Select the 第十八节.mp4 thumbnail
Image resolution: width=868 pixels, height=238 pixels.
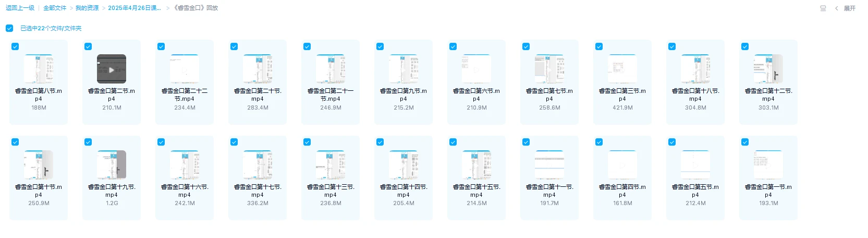695,69
